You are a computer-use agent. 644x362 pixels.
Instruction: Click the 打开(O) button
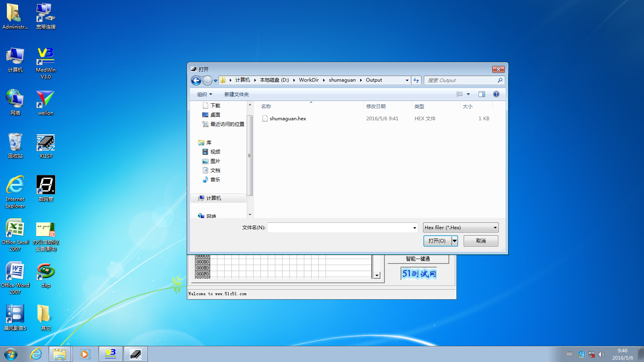click(x=438, y=241)
